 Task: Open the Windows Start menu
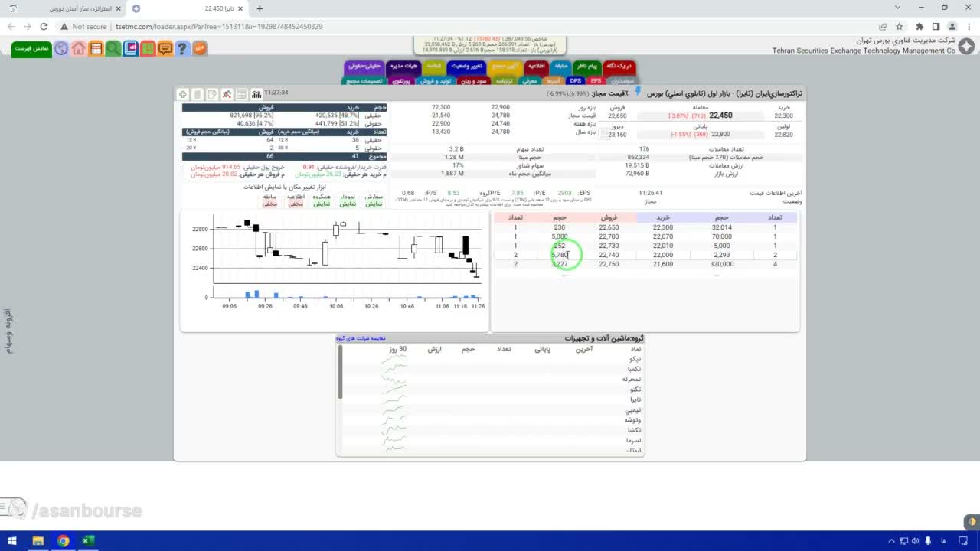point(12,541)
